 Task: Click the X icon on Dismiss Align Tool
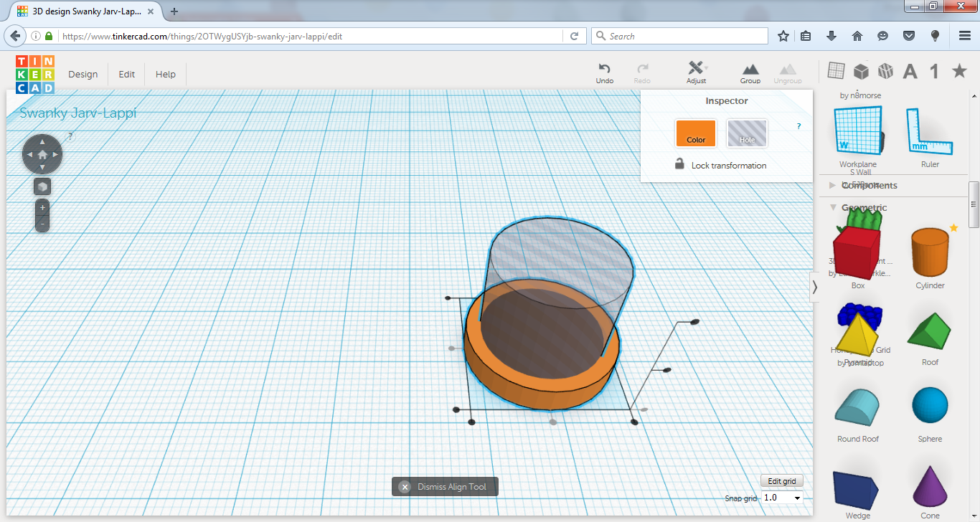tap(405, 487)
